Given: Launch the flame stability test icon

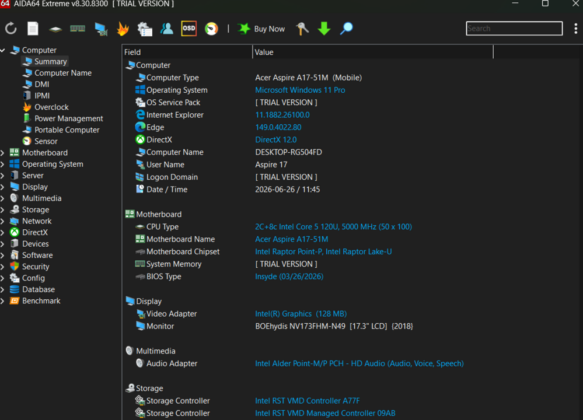Looking at the screenshot, I should (x=122, y=29).
